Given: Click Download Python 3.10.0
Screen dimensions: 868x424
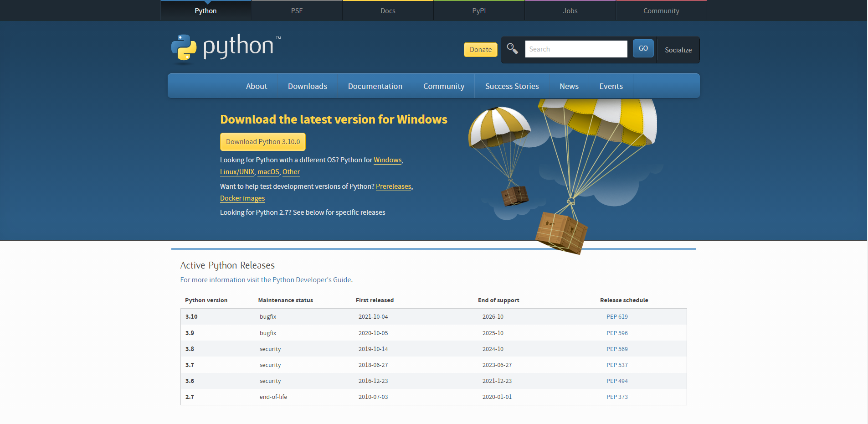Looking at the screenshot, I should (262, 142).
